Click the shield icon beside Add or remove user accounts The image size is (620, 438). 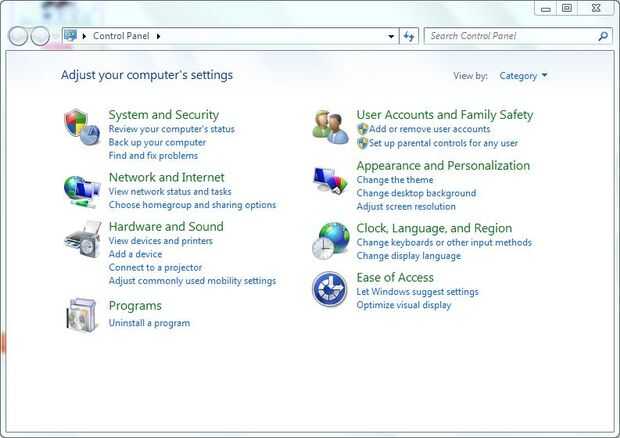[362, 129]
